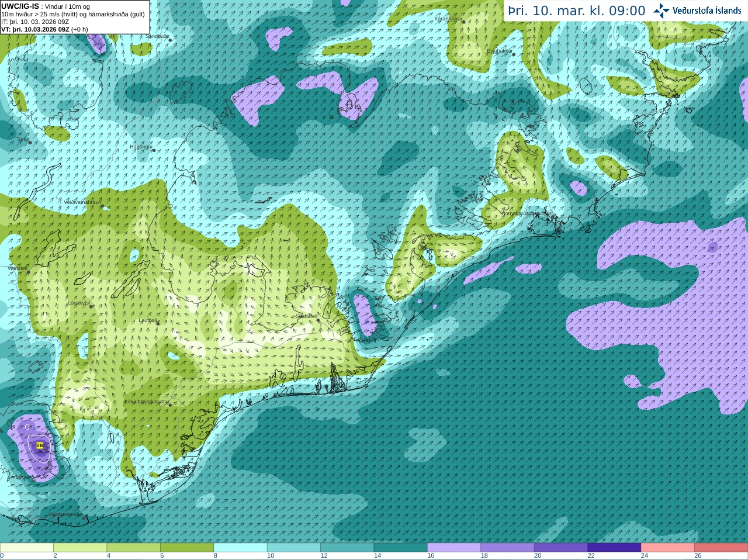
Task: Click the 'IT: þri. 10. 03. 2026 09Z' line
Action: point(35,22)
